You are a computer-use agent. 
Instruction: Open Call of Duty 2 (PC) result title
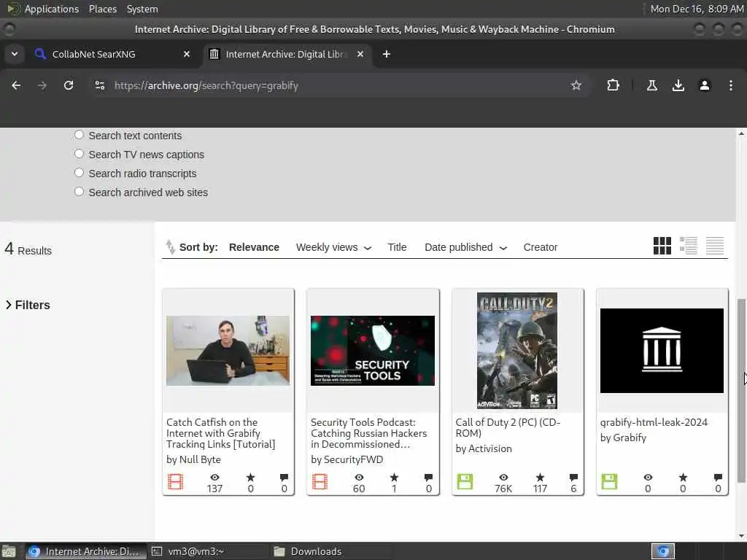click(x=508, y=427)
